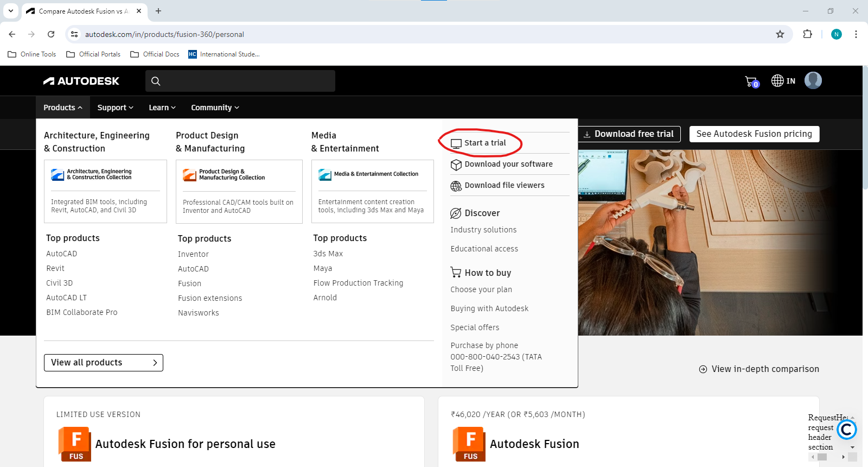The height and width of the screenshot is (467, 868).
Task: Switch to the Compare Autodesk Fusion tab
Action: pos(84,11)
